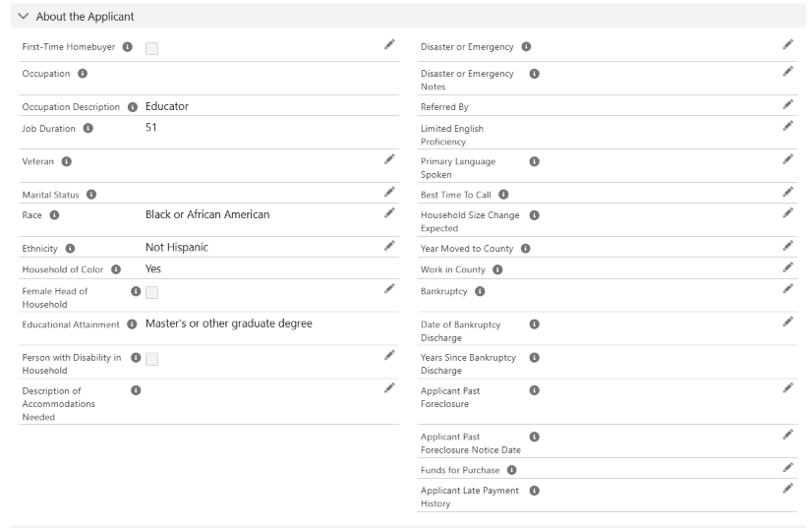Collapse the About the Applicant section chevron
This screenshot has height=528, width=812.
pos(24,17)
